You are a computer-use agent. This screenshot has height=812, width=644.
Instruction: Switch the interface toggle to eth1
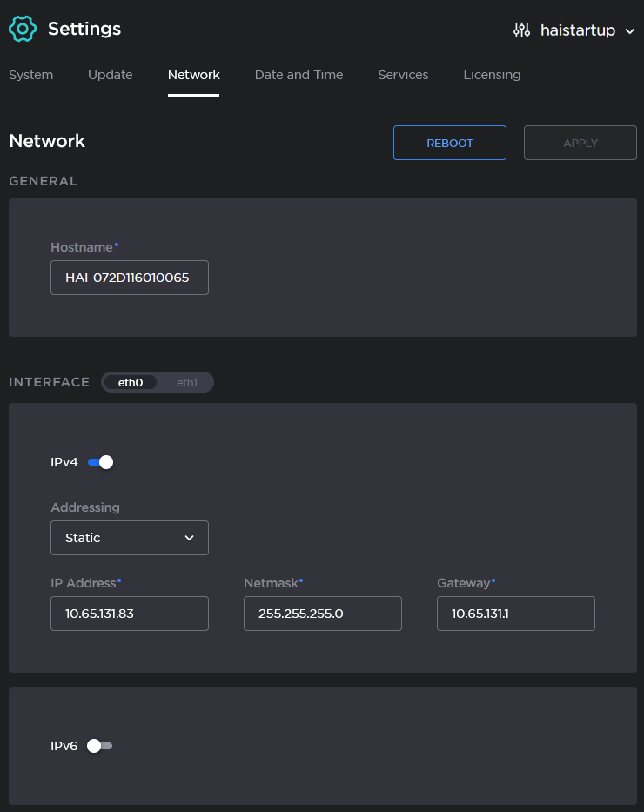(x=187, y=382)
